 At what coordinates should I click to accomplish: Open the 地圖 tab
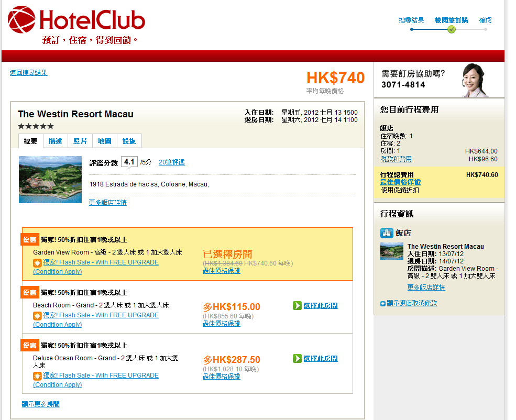point(105,141)
